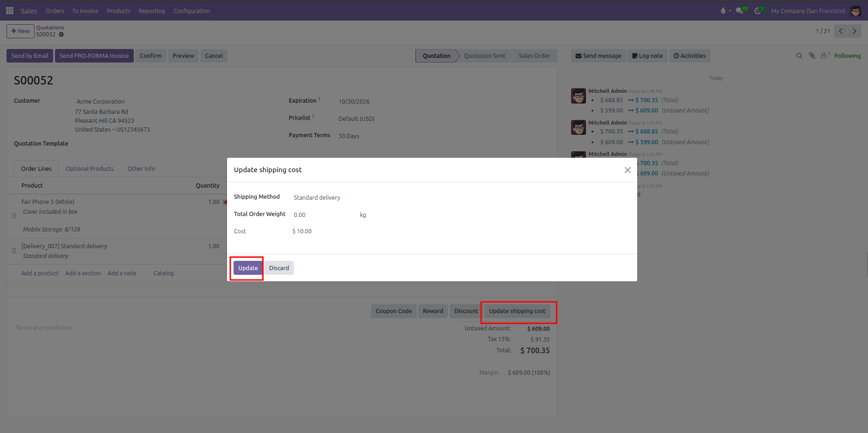
Task: Show followers person icon
Action: click(824, 56)
